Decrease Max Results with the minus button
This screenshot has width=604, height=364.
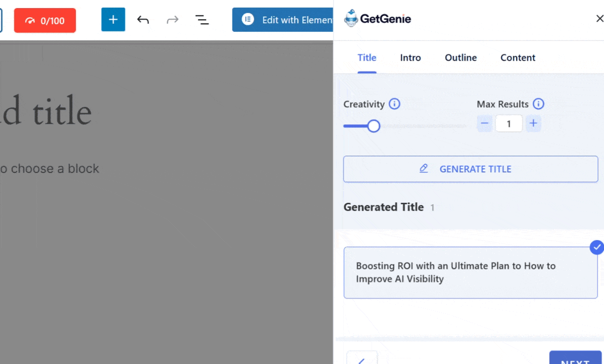coord(484,123)
